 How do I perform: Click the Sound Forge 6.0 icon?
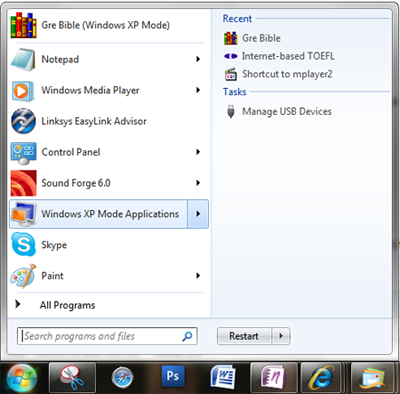23,183
